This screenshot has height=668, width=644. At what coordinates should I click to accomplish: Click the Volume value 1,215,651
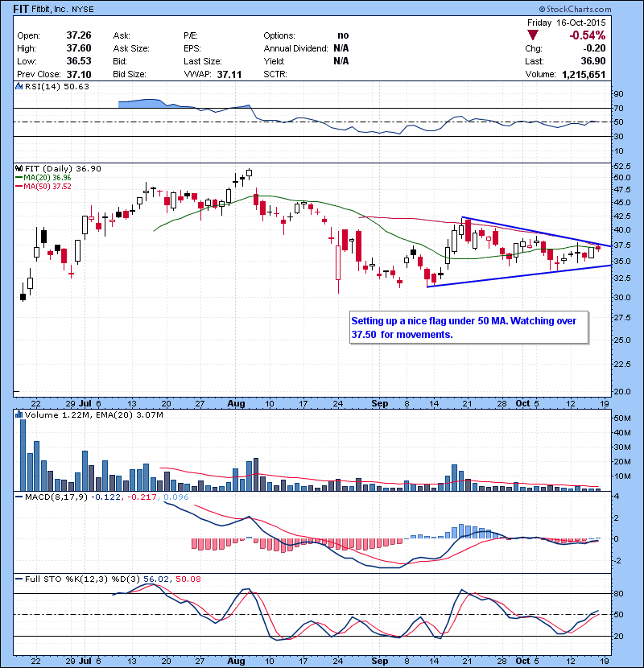click(x=584, y=75)
